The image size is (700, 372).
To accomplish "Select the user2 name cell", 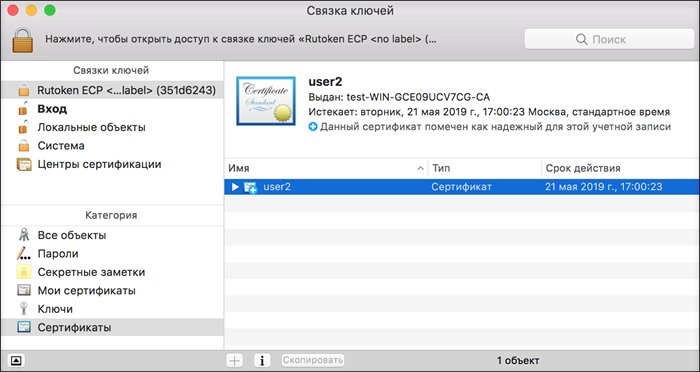I will 277,187.
